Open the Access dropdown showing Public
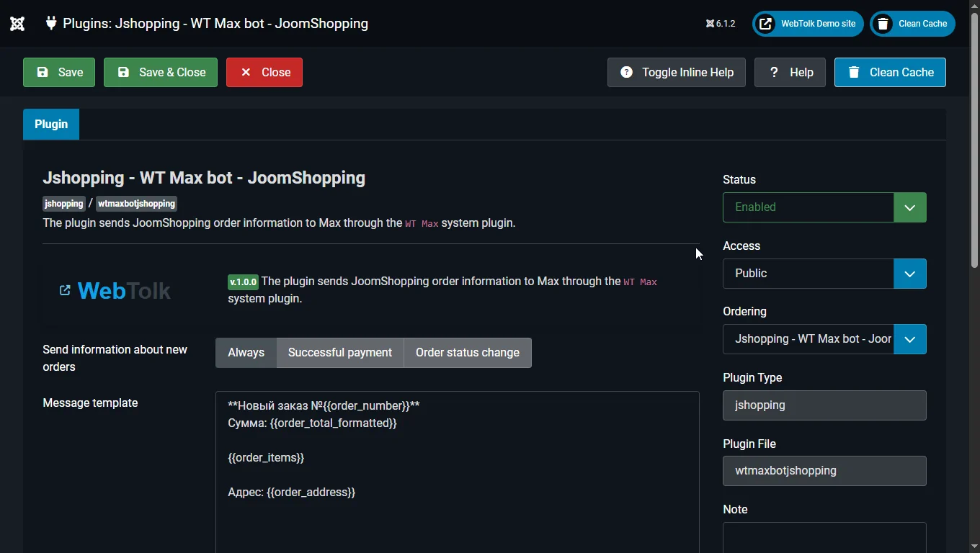Viewport: 980px width, 553px height. (824, 274)
